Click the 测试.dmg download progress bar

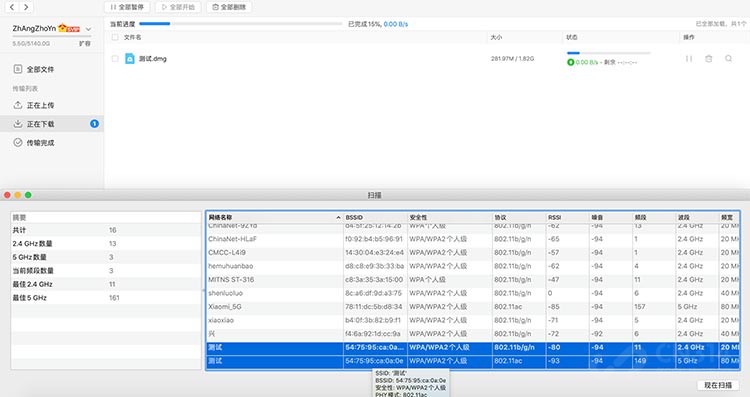coord(608,53)
